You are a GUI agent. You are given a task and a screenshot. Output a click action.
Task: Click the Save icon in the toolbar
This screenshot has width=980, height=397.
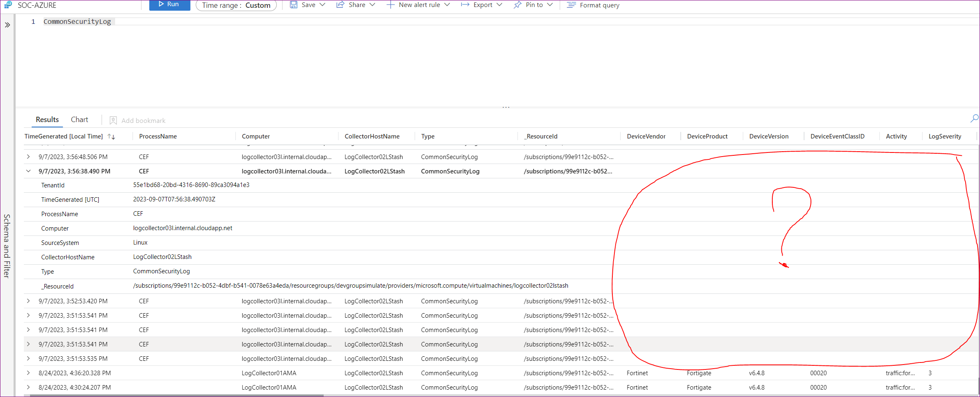294,5
